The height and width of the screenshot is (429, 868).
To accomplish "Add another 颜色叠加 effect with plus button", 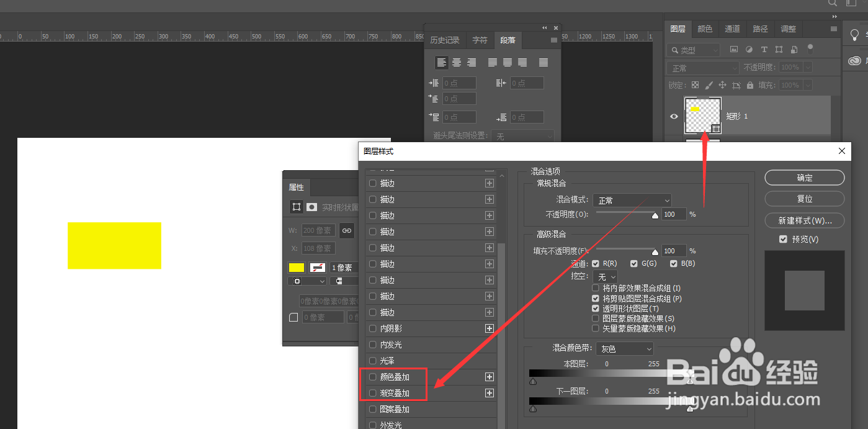I will pos(490,377).
